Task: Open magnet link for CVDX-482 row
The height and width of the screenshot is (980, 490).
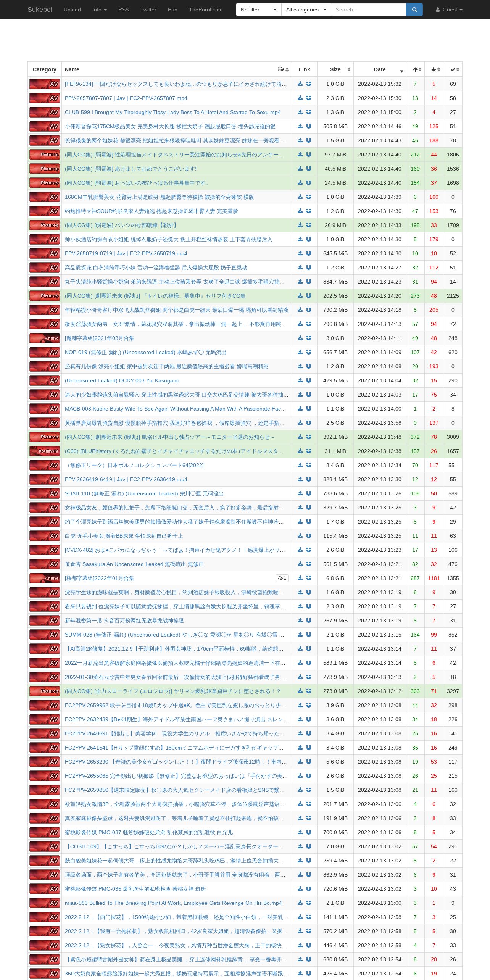Action: pyautogui.click(x=309, y=550)
